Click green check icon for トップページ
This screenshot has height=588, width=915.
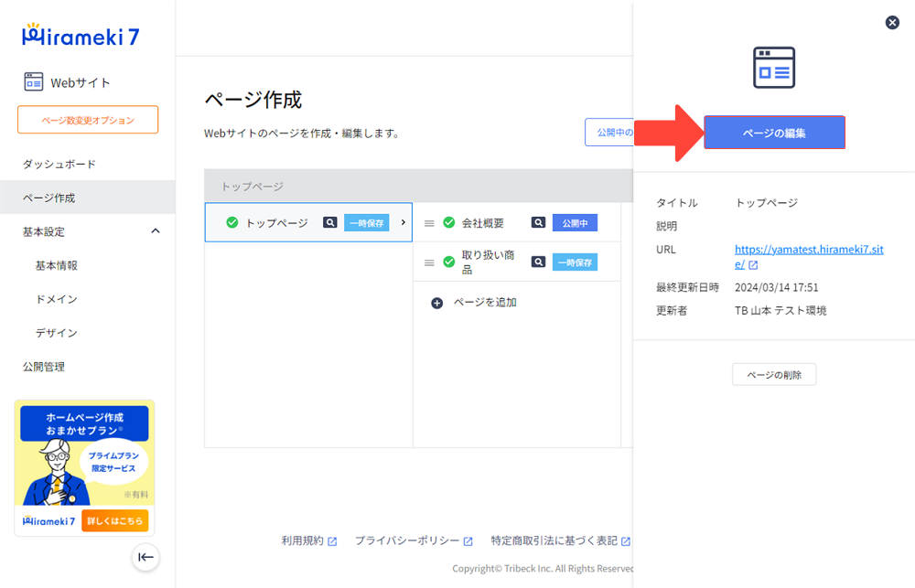(x=232, y=222)
